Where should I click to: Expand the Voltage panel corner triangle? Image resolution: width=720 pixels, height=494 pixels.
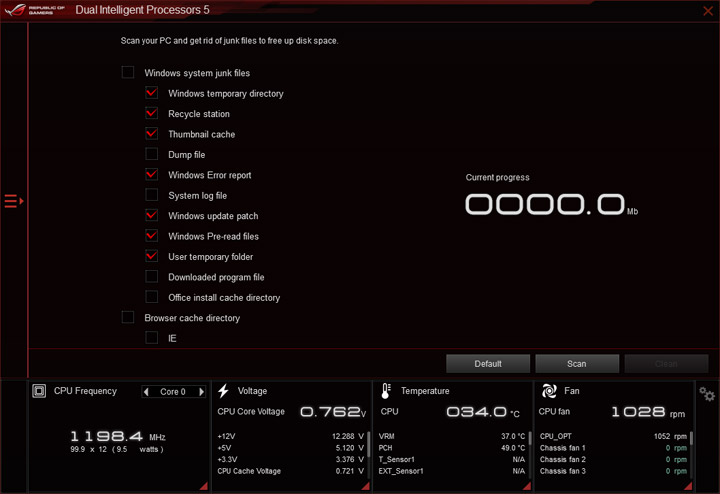[x=366, y=486]
